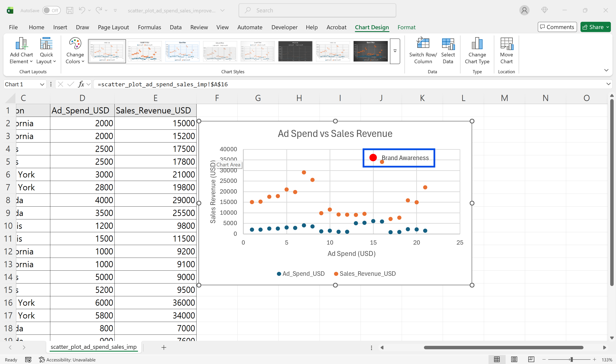Click the Switch Row/Column icon
Image resolution: width=616 pixels, height=364 pixels.
(423, 44)
